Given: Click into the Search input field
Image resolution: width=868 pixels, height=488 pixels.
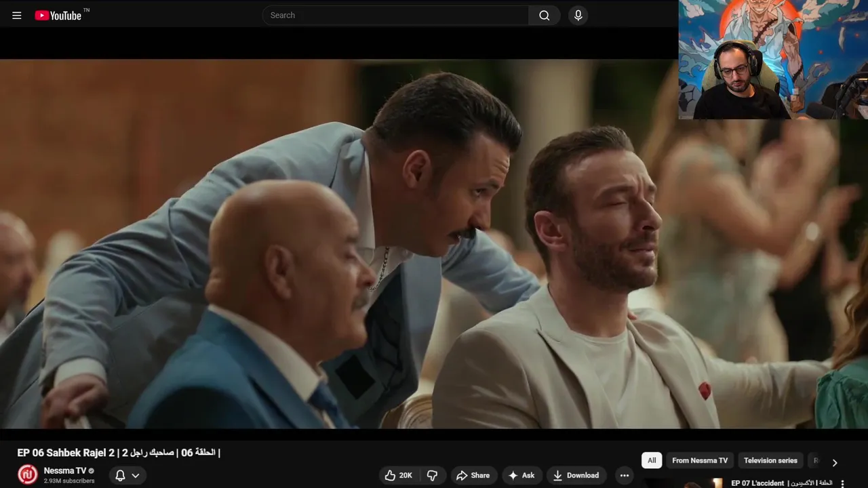Looking at the screenshot, I should [395, 16].
